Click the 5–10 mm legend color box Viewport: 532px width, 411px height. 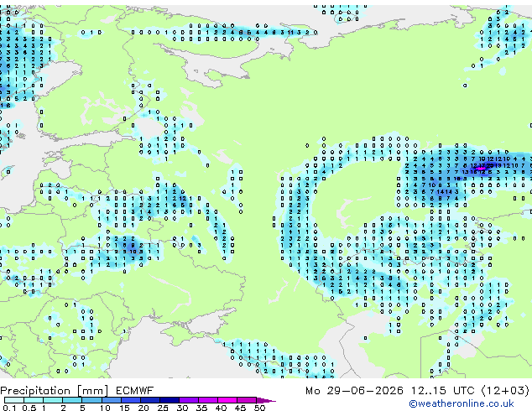[91, 400]
